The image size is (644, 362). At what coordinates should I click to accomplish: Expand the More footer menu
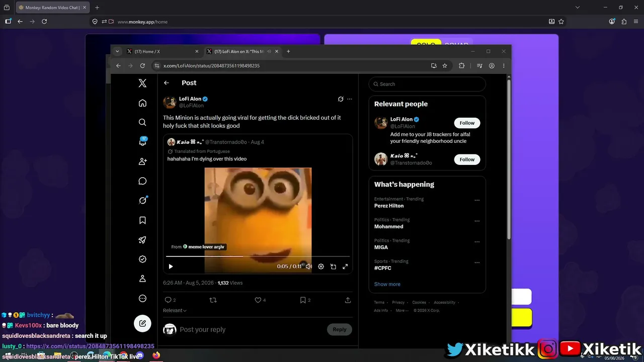(x=402, y=311)
